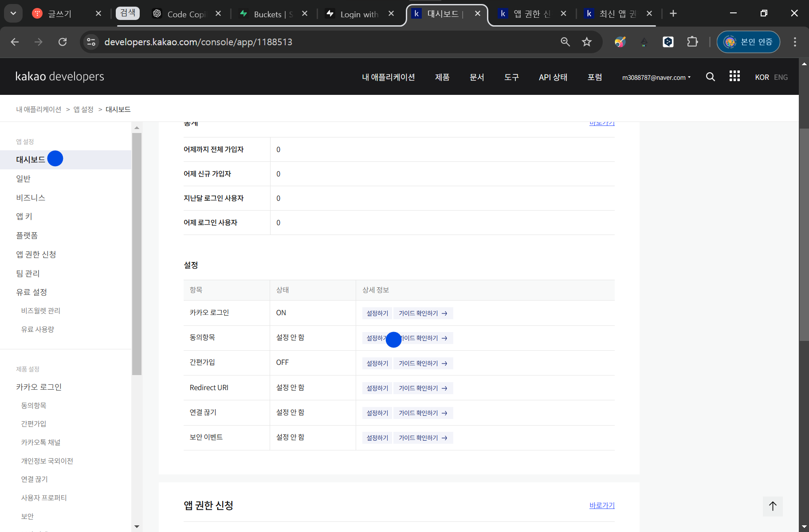
Task: Open the 제품 top menu
Action: click(442, 77)
